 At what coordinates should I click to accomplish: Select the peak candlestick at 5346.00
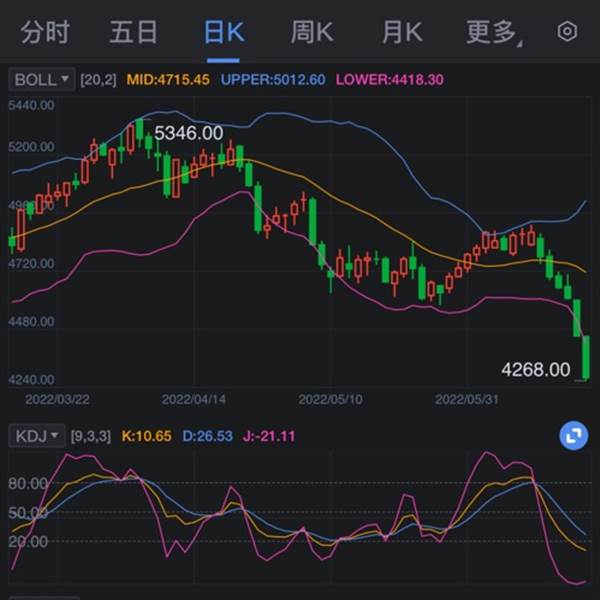point(139,129)
